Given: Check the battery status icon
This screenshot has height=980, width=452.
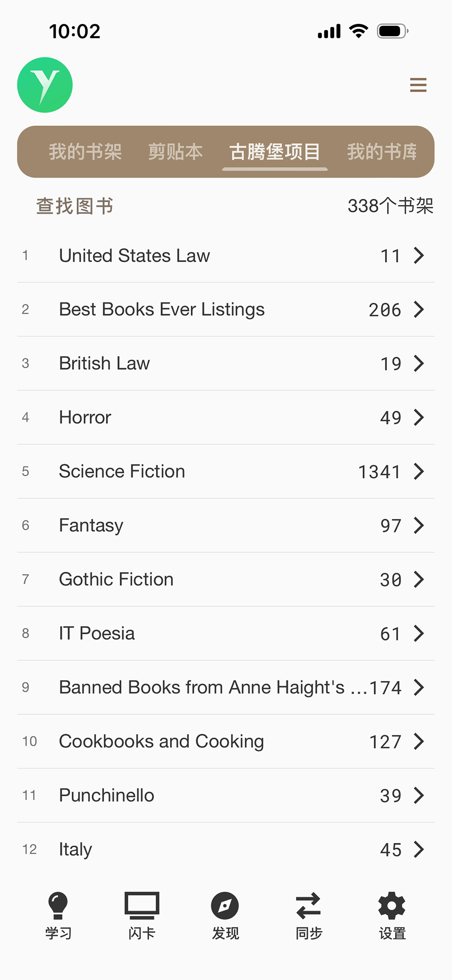Looking at the screenshot, I should [x=393, y=31].
